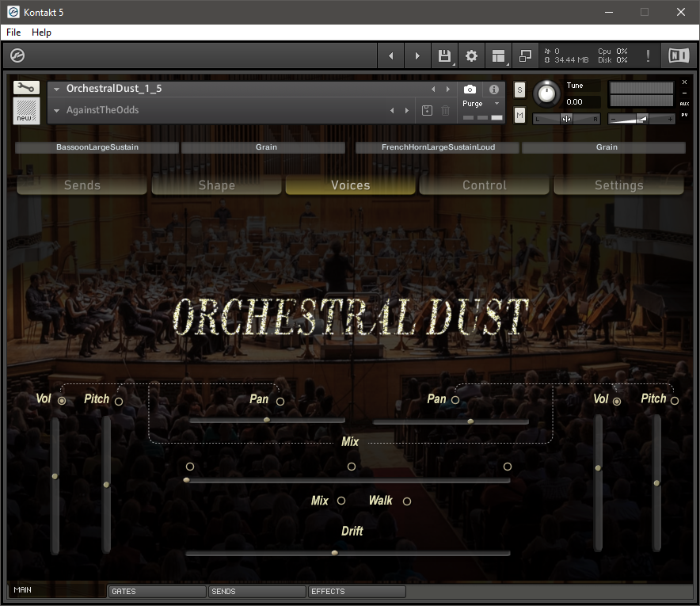Mute the instrument using the M button
700x606 pixels.
[519, 115]
